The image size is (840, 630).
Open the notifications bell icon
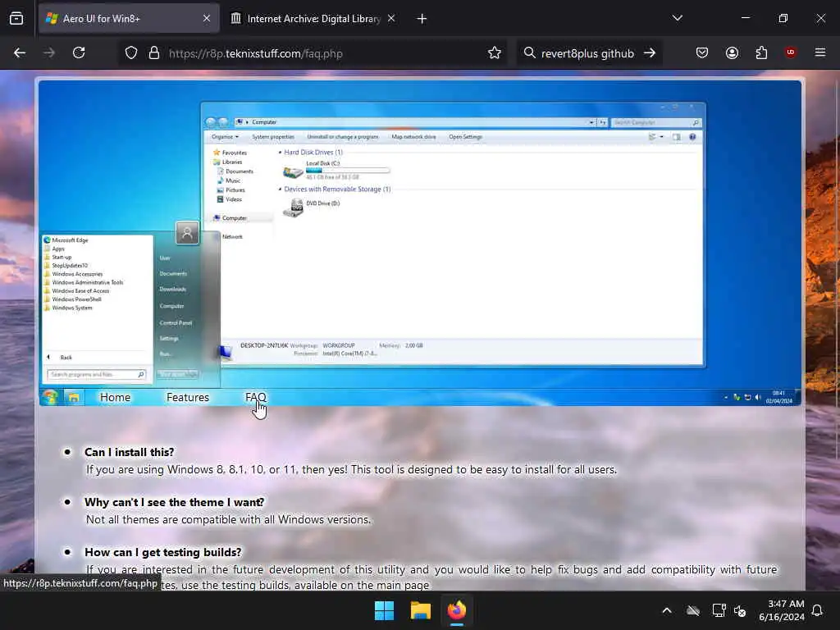tap(818, 610)
